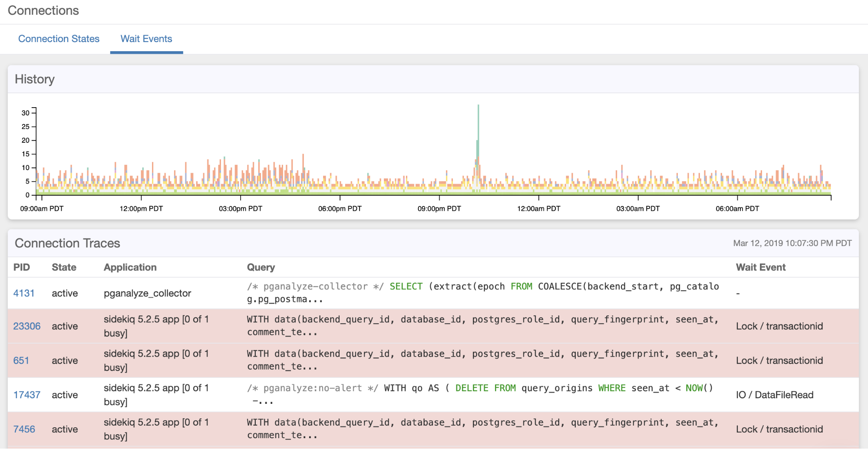Open PID 17437 connection link
Screen dimensions: 868x449
tap(27, 395)
